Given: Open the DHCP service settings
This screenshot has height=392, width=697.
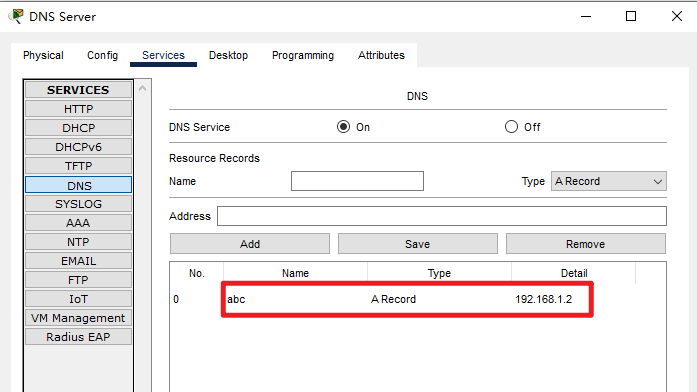Looking at the screenshot, I should click(78, 128).
